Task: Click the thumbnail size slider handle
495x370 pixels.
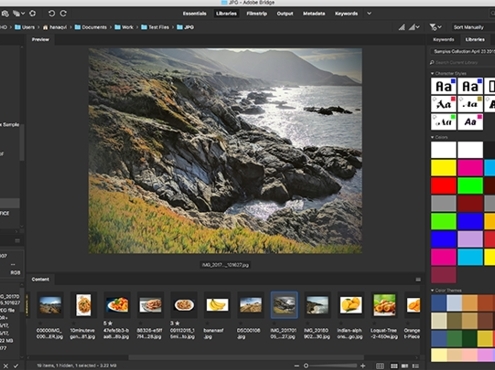Action: 306,366
